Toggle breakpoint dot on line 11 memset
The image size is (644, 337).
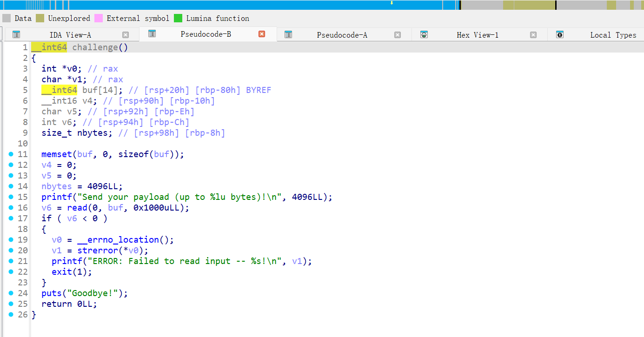pos(11,154)
